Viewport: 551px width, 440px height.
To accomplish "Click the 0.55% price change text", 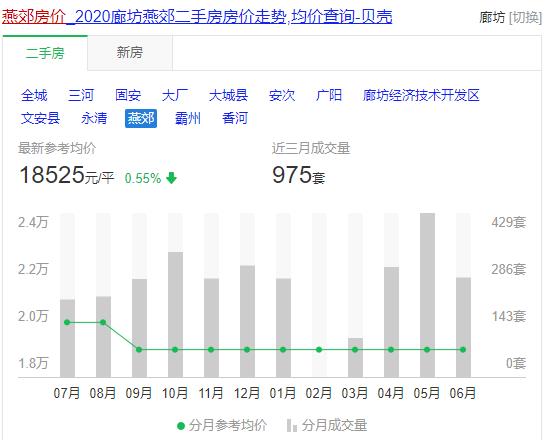I will pos(143,178).
